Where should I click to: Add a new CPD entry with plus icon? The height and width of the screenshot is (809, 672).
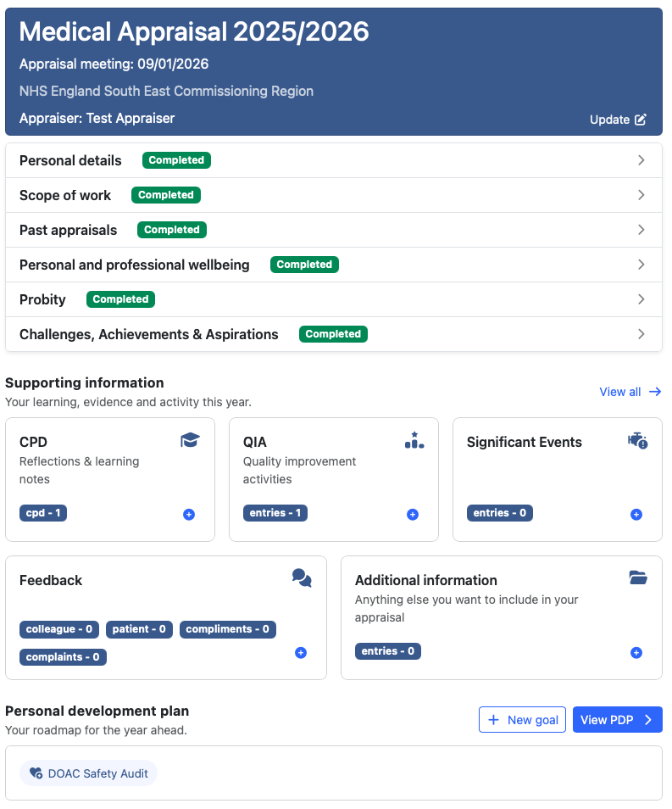pos(189,514)
